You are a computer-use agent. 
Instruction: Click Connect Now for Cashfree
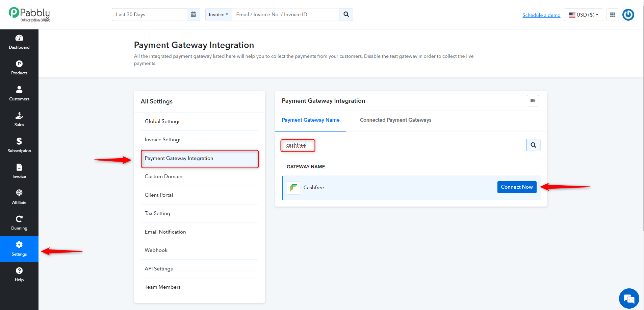(x=517, y=187)
